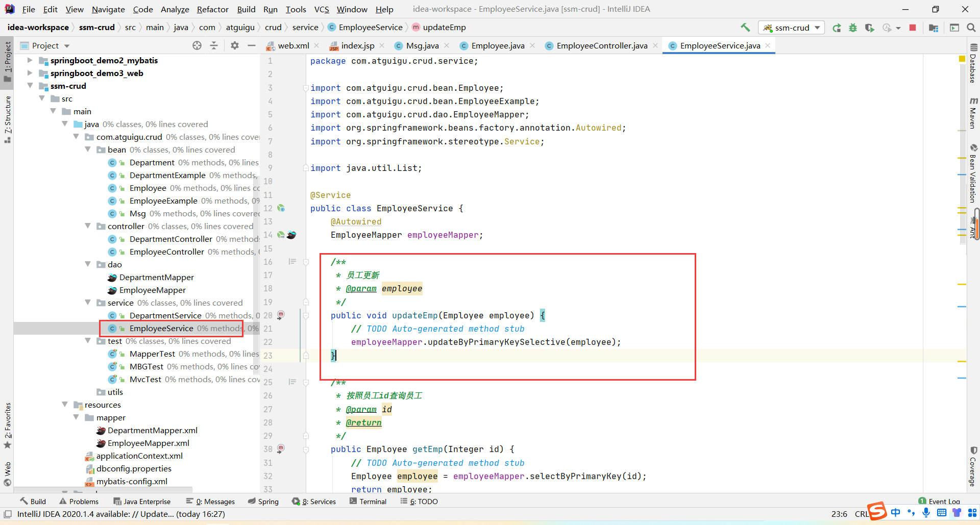Open the Favorites tool window
This screenshot has height=525, width=980.
7,426
